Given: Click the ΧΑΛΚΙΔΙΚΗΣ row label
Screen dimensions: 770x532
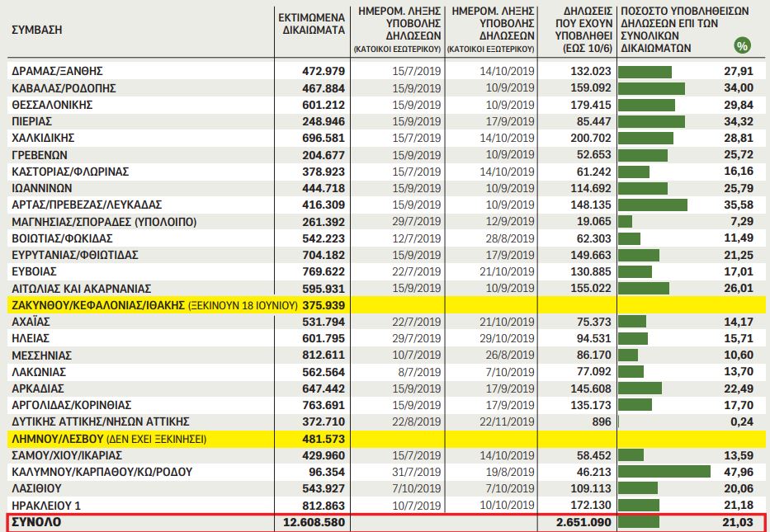Looking at the screenshot, I should coord(44,138).
